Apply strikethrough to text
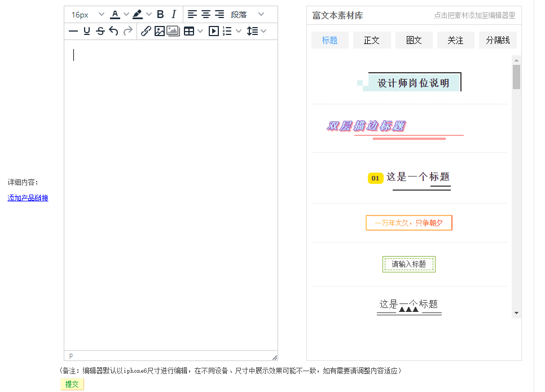545x392 pixels. point(100,31)
